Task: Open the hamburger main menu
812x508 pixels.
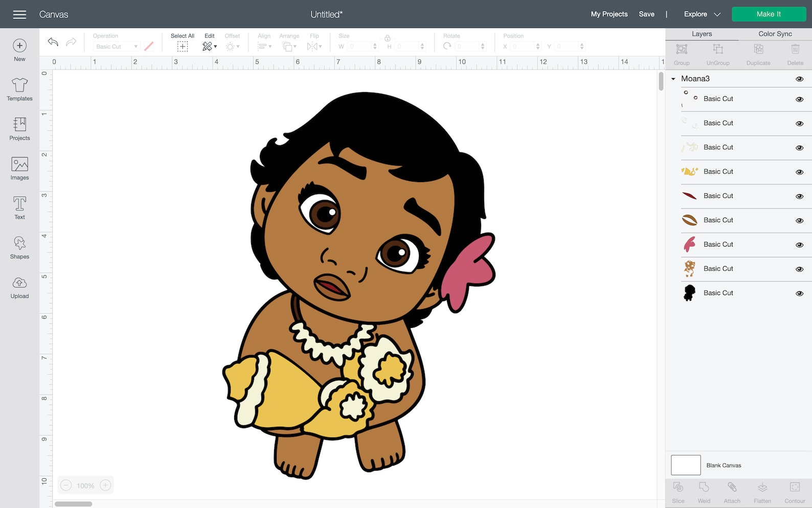Action: coord(19,14)
